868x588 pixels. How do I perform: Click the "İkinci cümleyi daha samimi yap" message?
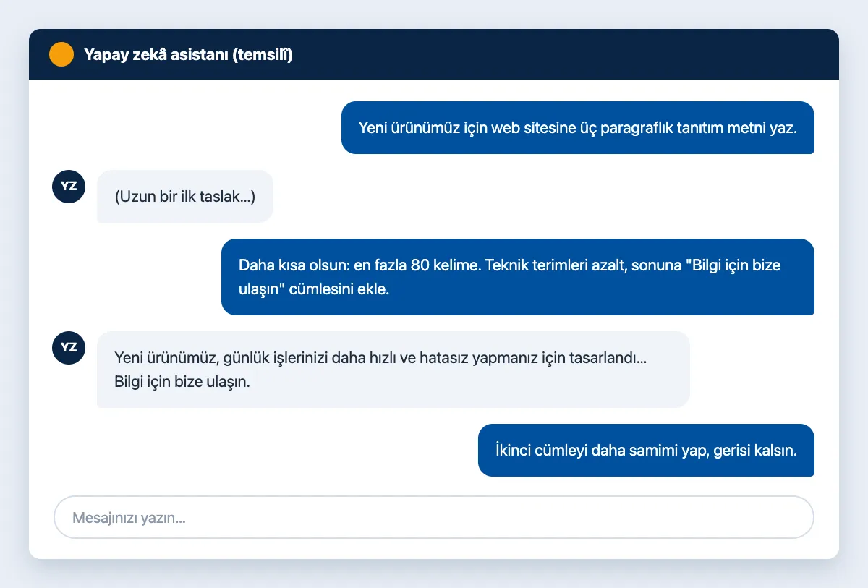pos(646,450)
